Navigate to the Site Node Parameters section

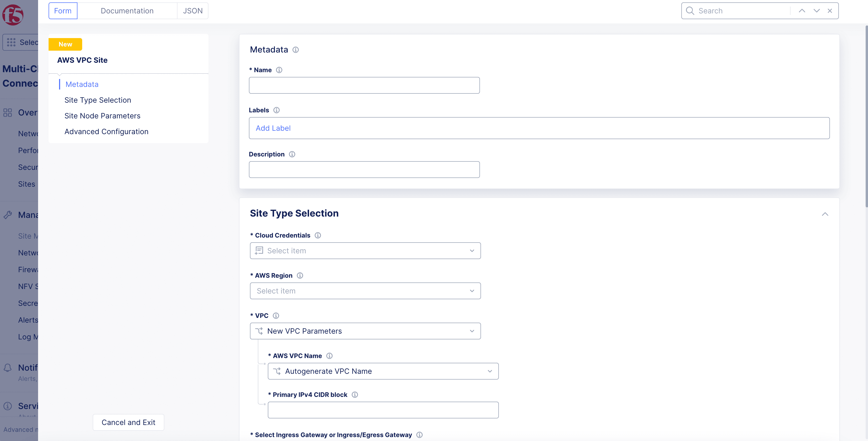(x=102, y=115)
